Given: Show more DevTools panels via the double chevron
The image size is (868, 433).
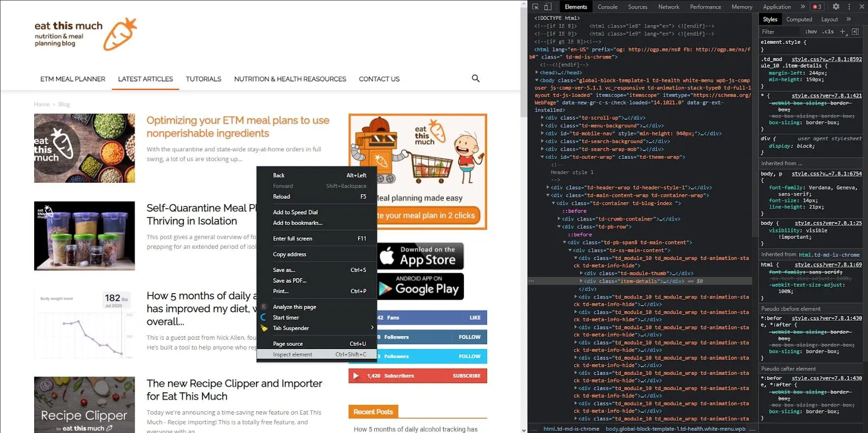Looking at the screenshot, I should coord(803,7).
